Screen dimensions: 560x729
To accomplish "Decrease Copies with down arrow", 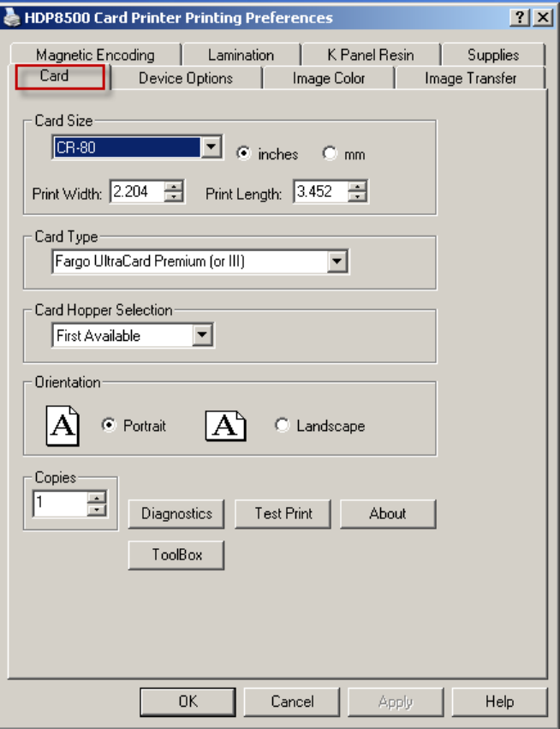I will point(97,509).
